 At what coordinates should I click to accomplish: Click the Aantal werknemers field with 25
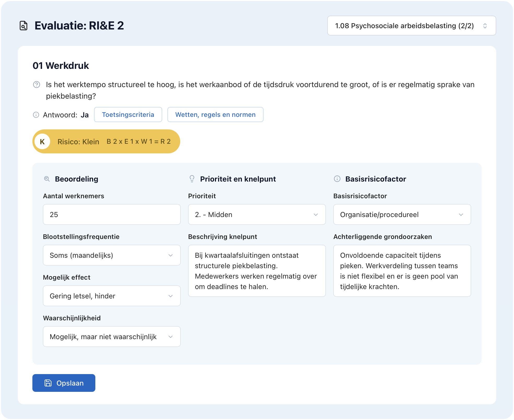click(x=112, y=214)
